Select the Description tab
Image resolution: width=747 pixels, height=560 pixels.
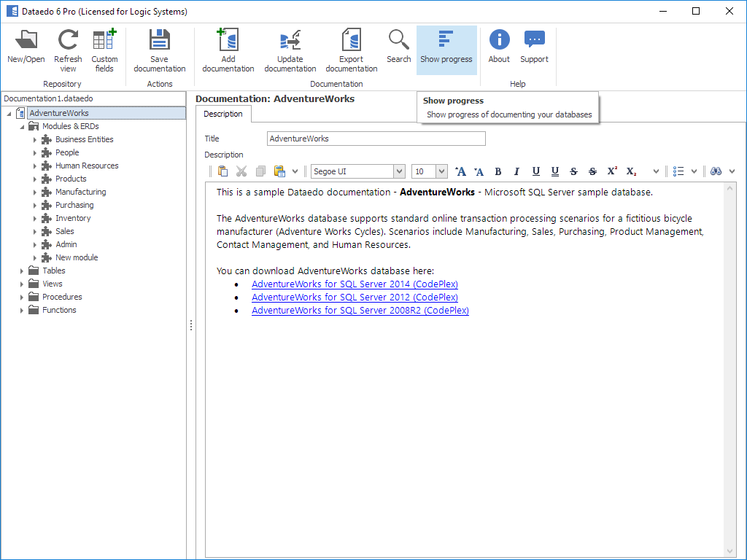[x=223, y=114]
